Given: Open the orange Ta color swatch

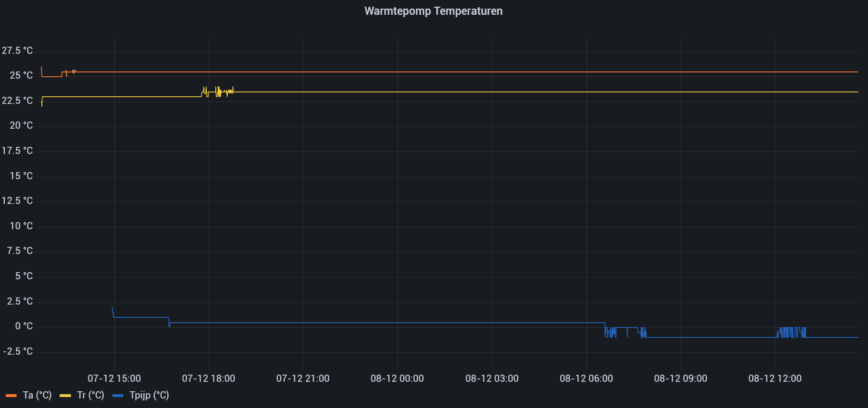Looking at the screenshot, I should 11,396.
